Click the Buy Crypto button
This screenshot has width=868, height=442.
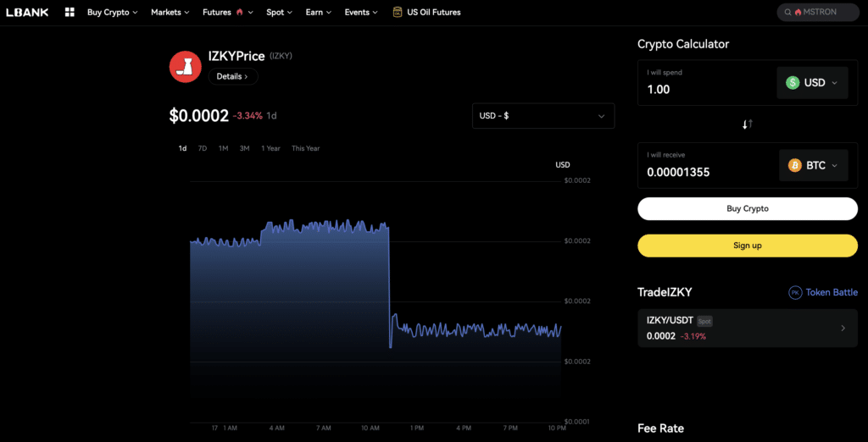pos(748,209)
